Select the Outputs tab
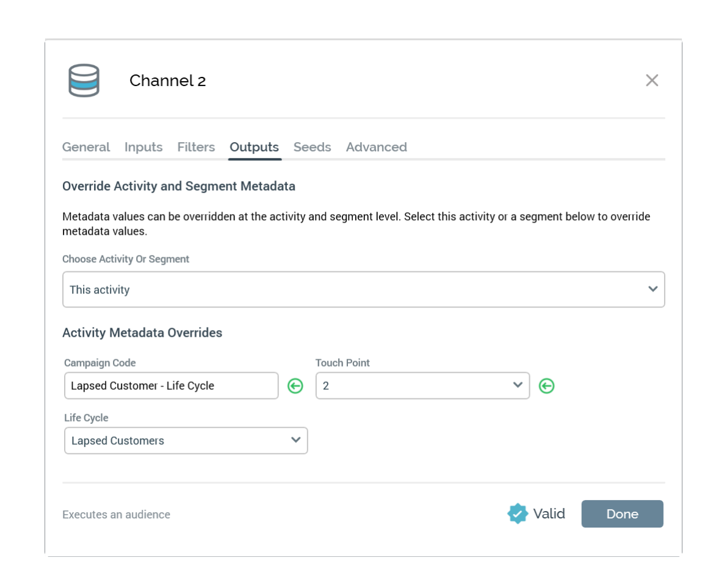 point(254,147)
